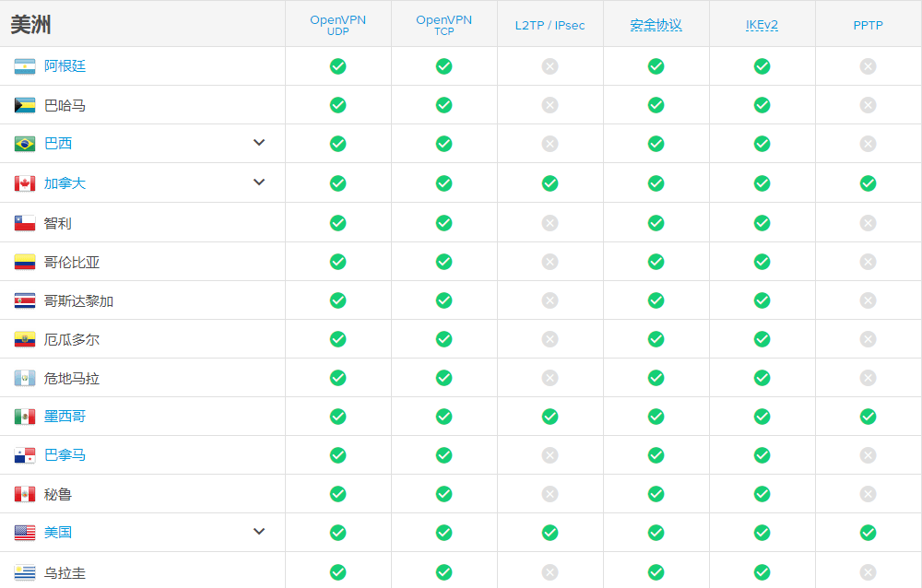Open the 加拿大 country link
The width and height of the screenshot is (922, 588).
pos(65,183)
